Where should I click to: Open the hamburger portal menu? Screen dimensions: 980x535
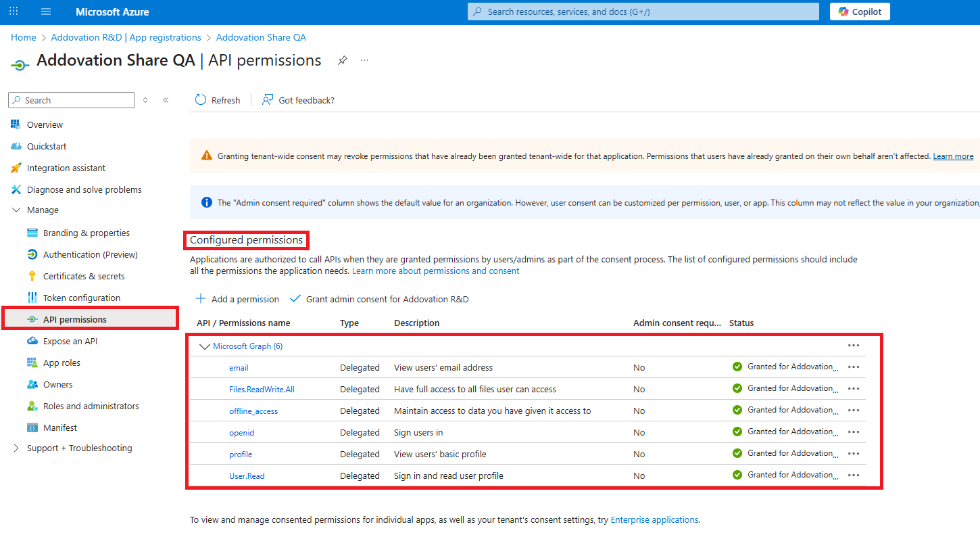[46, 11]
